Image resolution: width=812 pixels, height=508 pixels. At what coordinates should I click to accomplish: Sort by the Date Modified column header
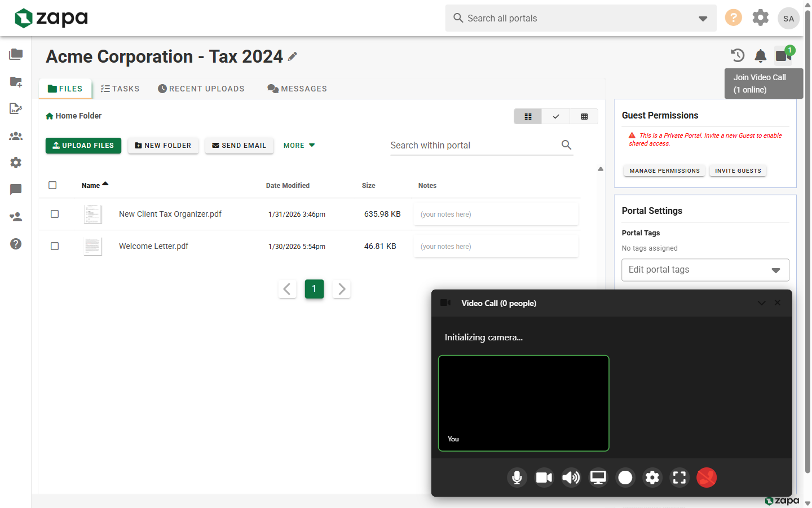288,185
